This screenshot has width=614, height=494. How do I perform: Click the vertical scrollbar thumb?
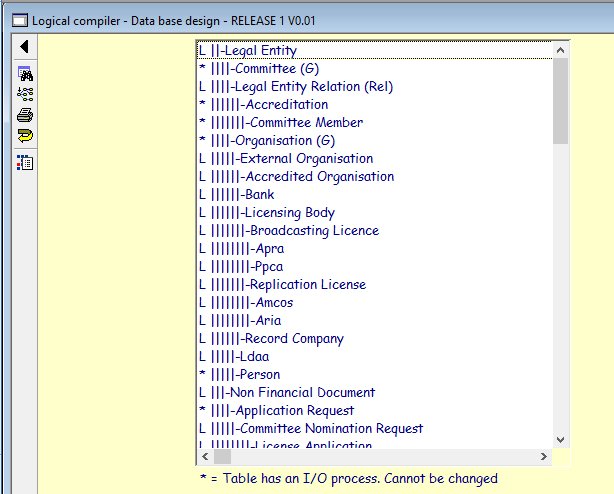[560, 100]
